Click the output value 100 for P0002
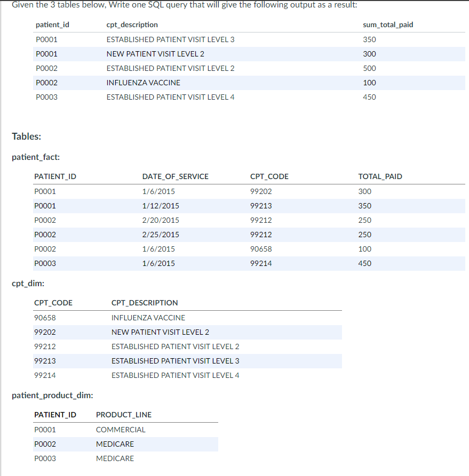Screen dimensions: 469x476 point(369,83)
